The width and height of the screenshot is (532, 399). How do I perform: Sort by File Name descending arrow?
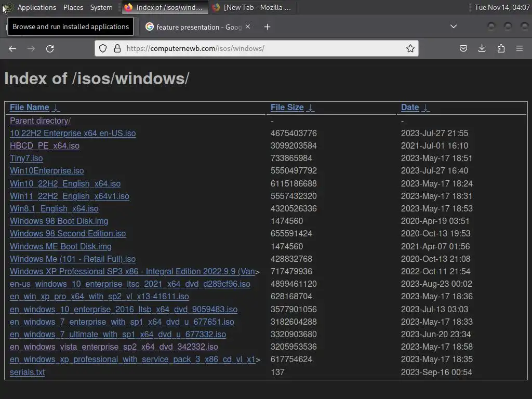point(56,108)
